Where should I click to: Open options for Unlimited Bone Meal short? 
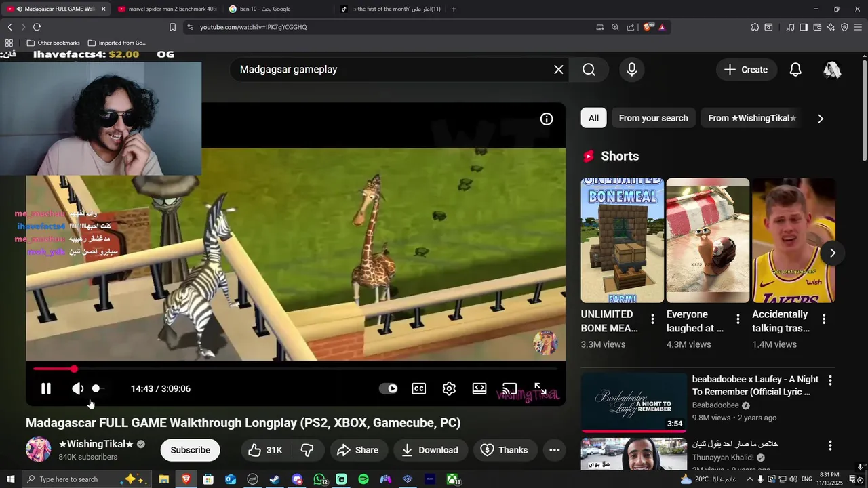[652, 319]
